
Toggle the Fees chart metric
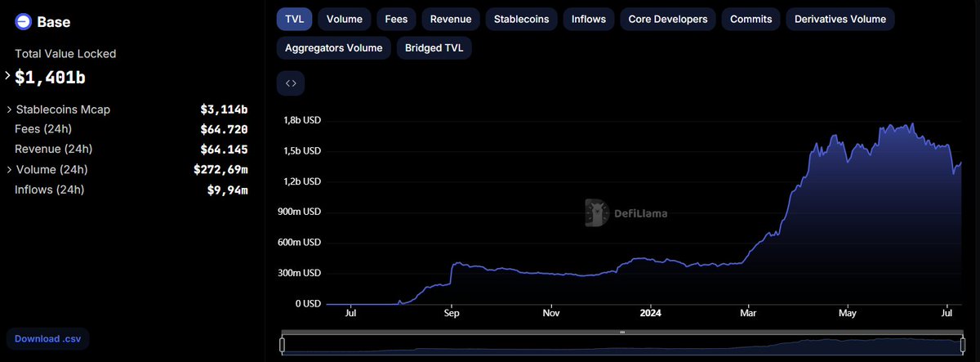point(397,19)
